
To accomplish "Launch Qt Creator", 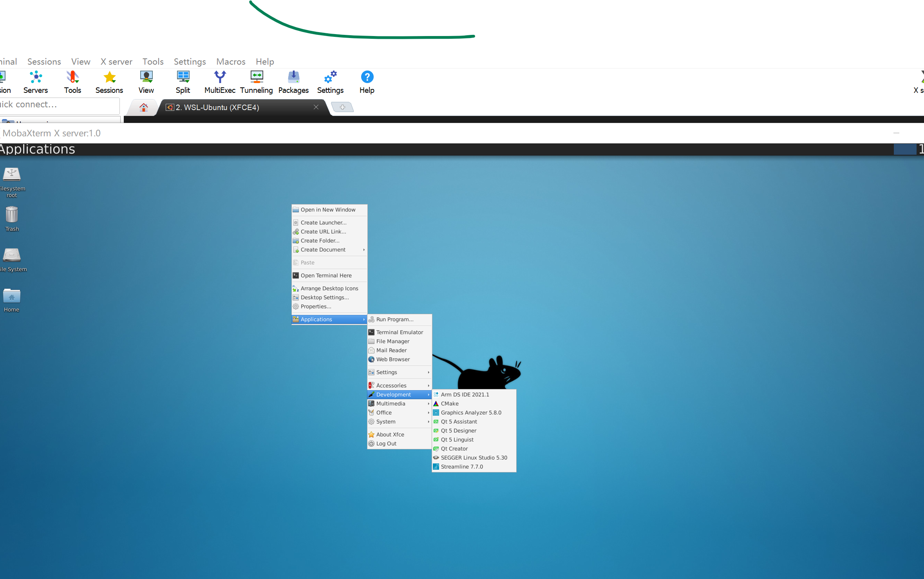I will 474,449.
